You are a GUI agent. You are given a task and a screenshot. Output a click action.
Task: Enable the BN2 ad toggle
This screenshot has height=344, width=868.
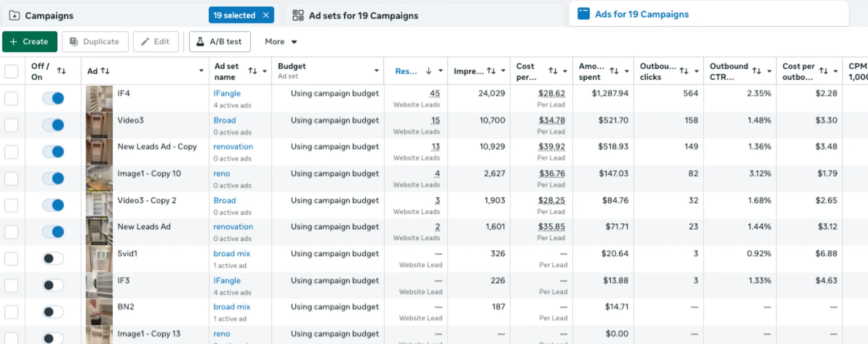click(53, 312)
